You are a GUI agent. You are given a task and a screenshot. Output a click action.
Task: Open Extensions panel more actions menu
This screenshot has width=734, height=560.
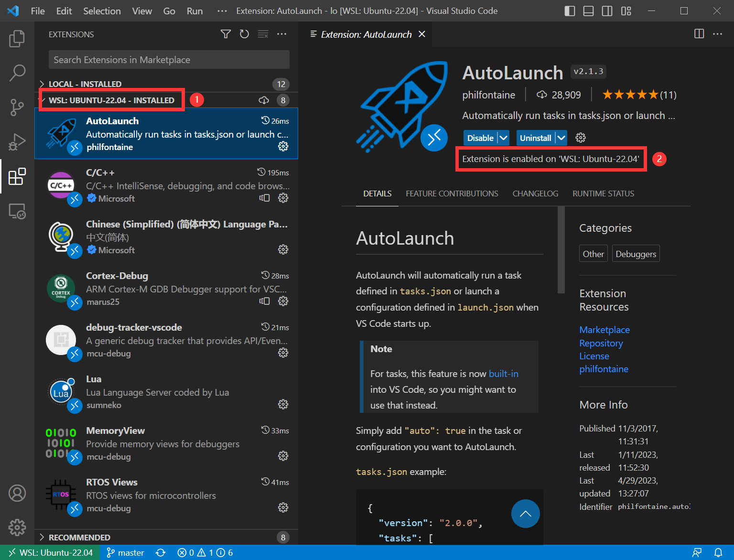click(x=281, y=34)
